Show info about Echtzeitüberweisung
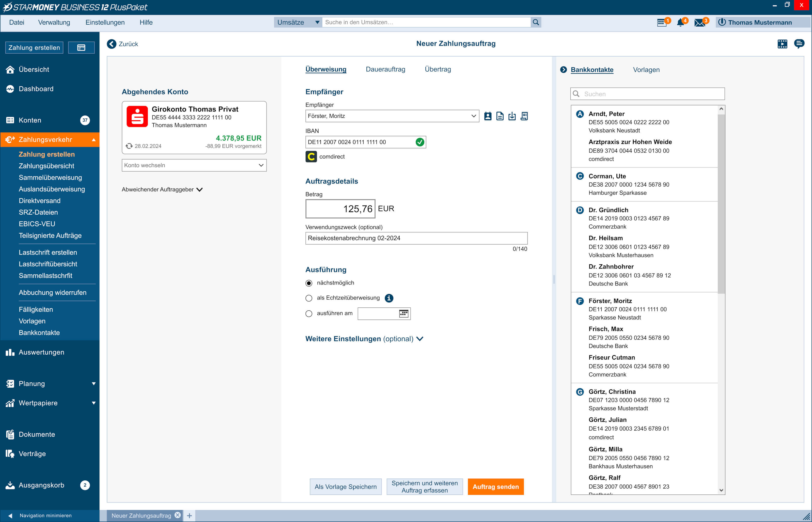 389,298
